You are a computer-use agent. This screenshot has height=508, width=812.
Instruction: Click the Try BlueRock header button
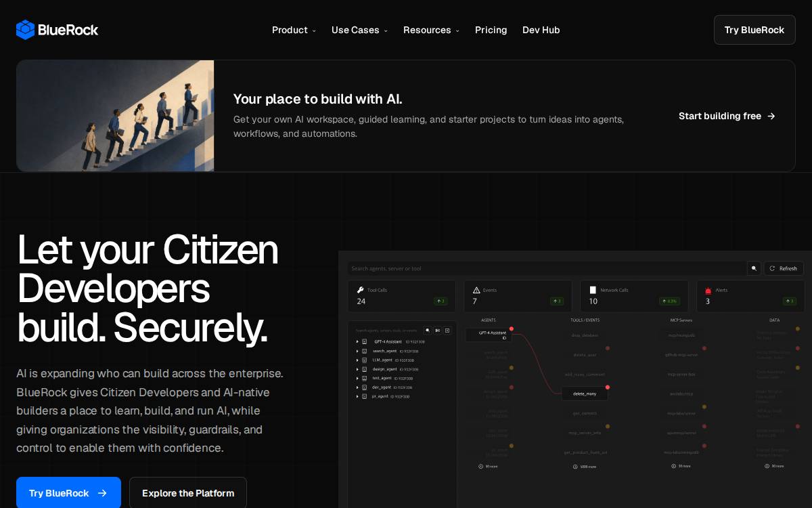pos(754,30)
